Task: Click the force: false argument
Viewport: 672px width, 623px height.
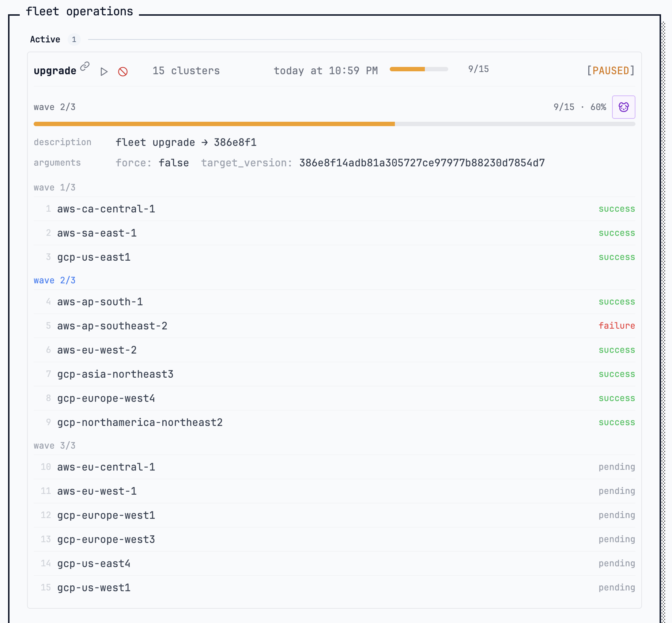Action: [152, 163]
